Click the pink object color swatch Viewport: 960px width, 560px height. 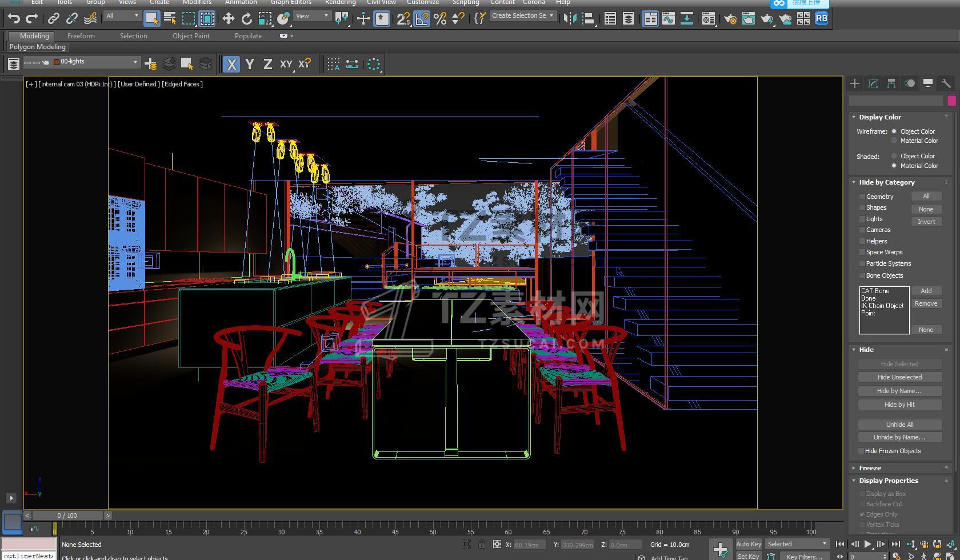point(951,101)
